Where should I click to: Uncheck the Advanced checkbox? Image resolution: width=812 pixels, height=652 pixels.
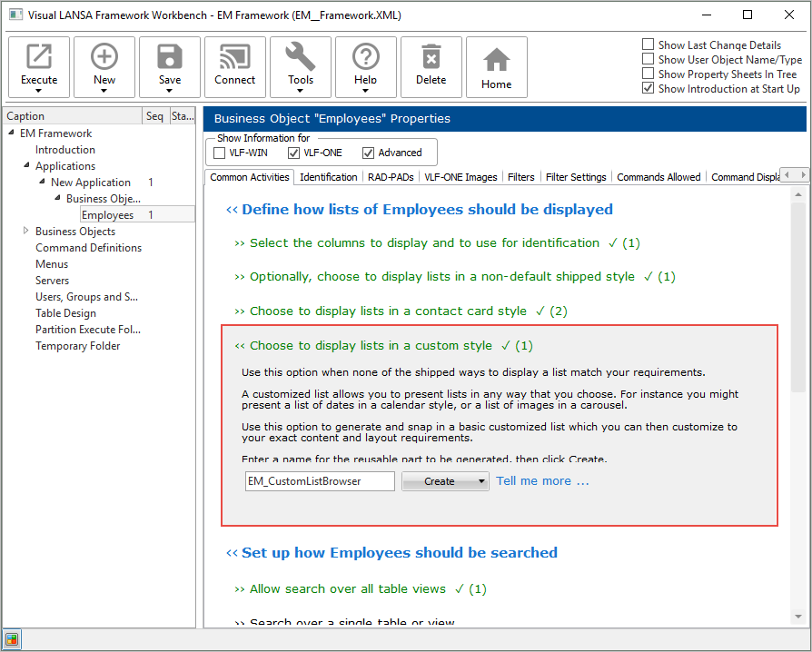368,153
